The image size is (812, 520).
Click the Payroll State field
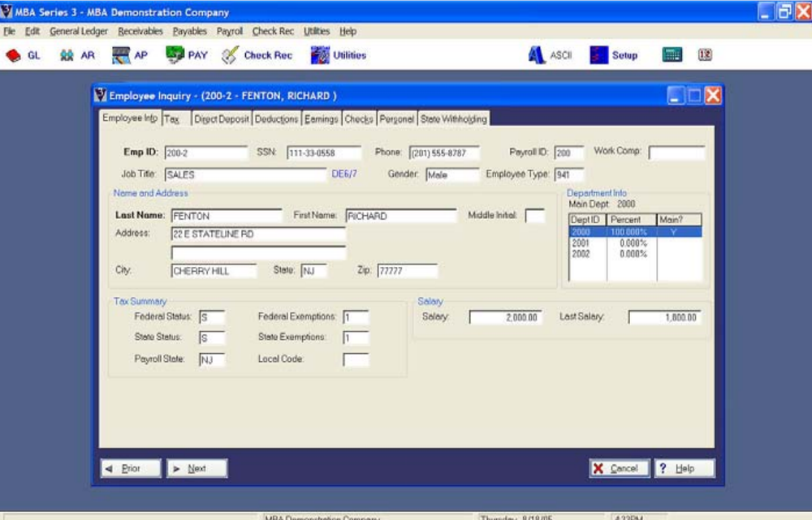[212, 359]
